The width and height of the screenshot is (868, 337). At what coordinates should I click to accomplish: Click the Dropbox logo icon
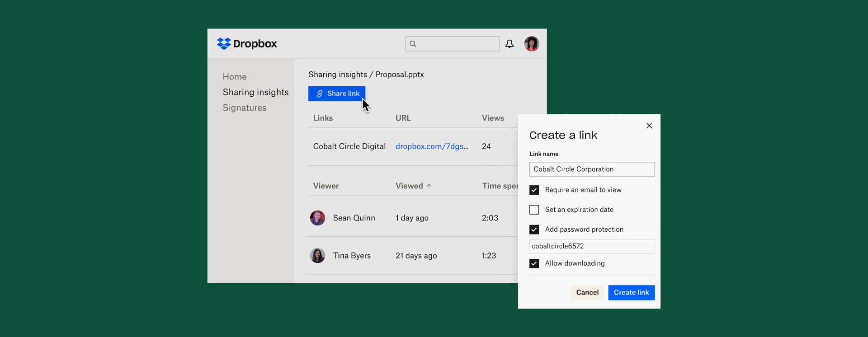(x=224, y=44)
